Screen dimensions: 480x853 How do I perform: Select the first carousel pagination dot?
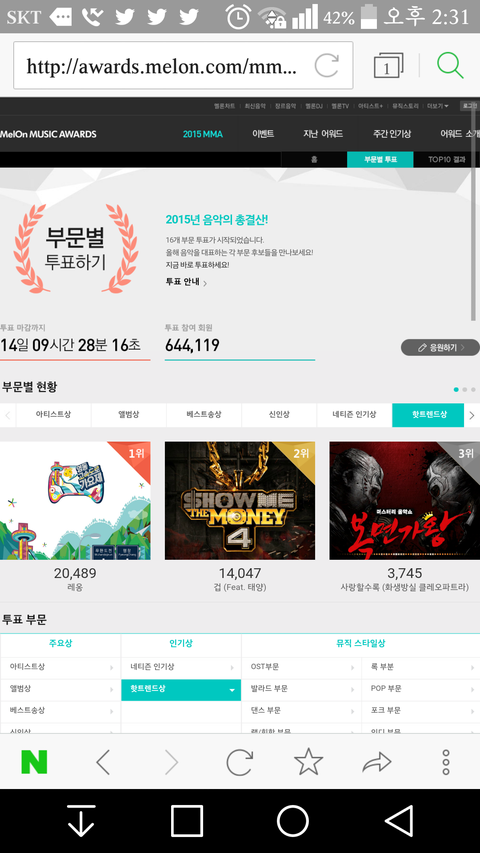[456, 390]
